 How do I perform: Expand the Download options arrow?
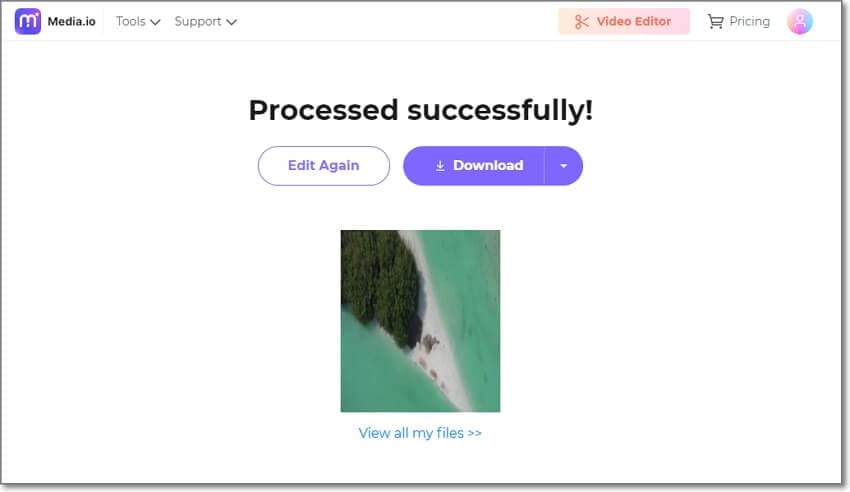pyautogui.click(x=564, y=166)
